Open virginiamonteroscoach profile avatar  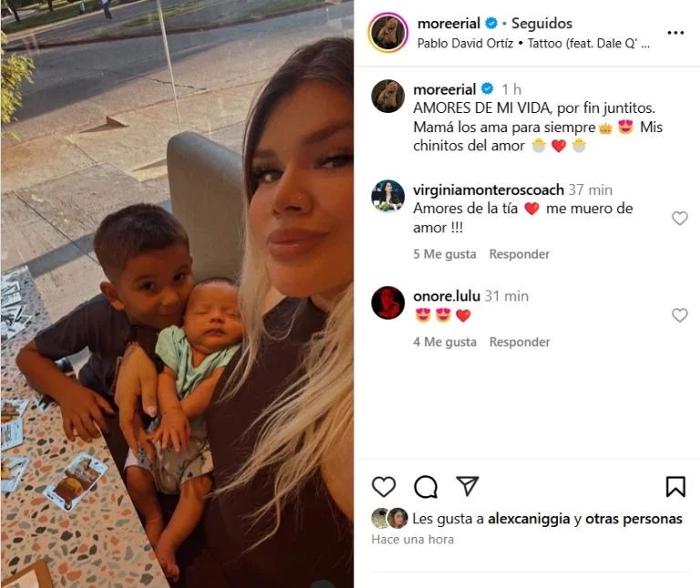388,196
